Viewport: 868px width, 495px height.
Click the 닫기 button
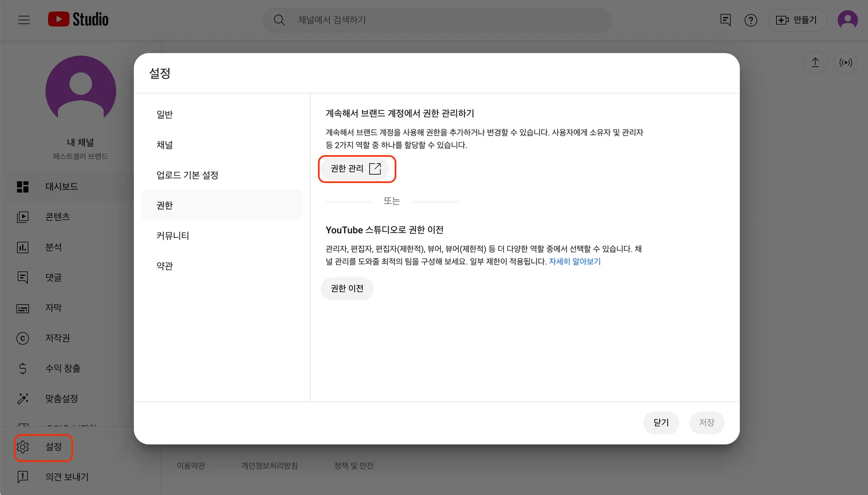pos(661,423)
